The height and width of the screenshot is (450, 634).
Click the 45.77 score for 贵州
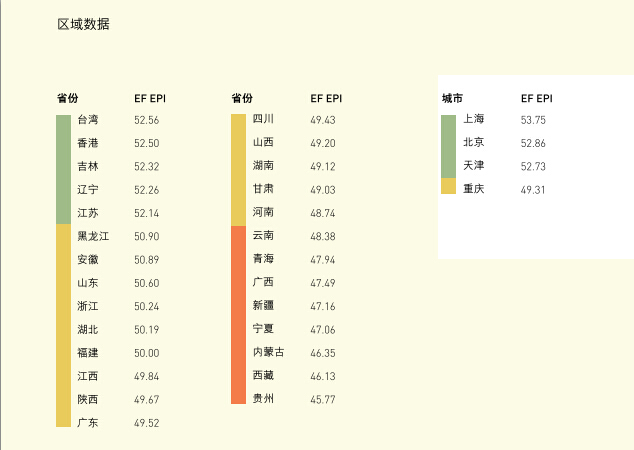(322, 399)
